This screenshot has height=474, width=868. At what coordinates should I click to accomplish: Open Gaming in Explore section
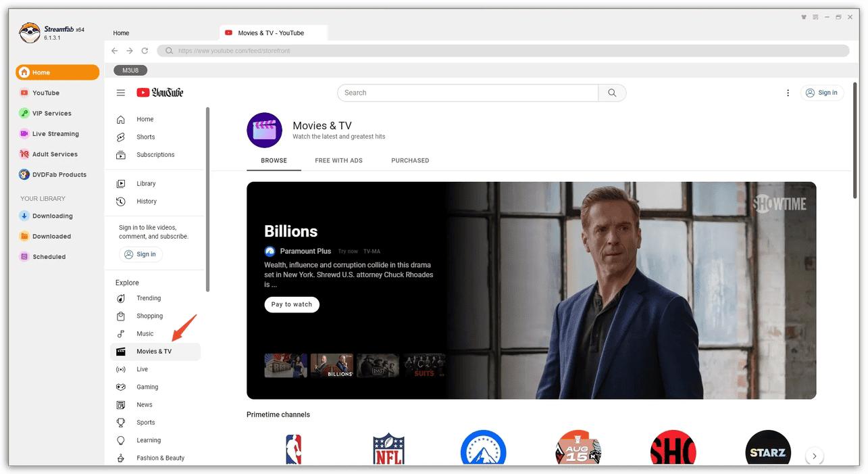(x=155, y=387)
